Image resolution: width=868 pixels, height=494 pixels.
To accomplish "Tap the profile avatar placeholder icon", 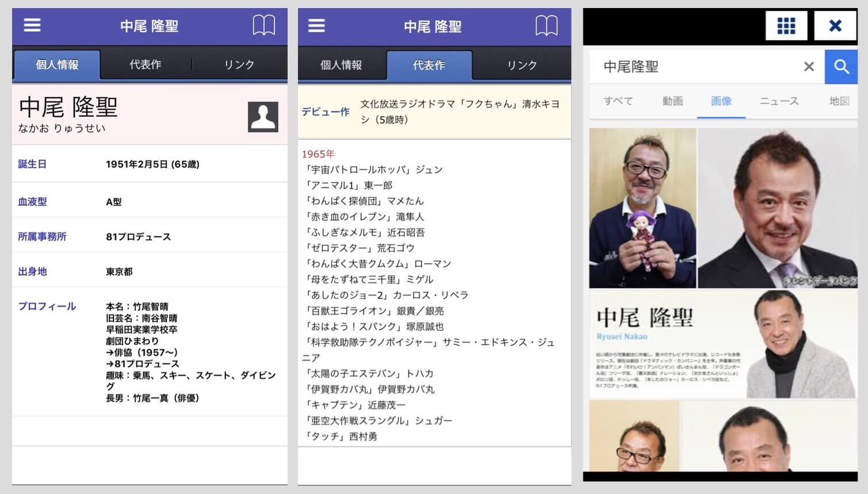I will click(263, 117).
